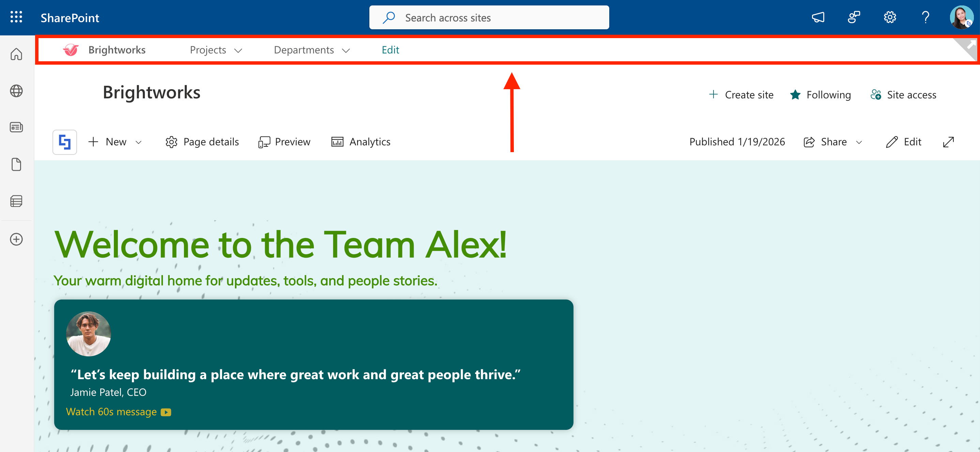This screenshot has height=452, width=980.
Task: Open the Feedback icon in the top bar
Action: pos(853,17)
